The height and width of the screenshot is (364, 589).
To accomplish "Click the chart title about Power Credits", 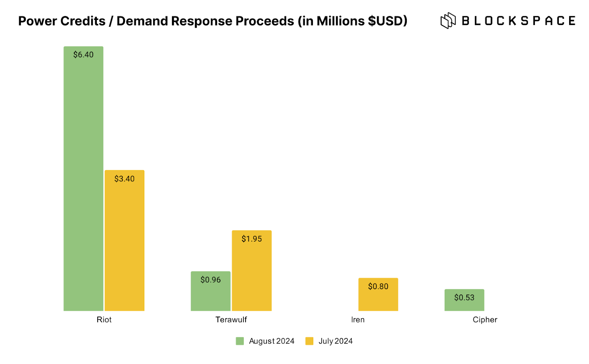I will click(213, 21).
